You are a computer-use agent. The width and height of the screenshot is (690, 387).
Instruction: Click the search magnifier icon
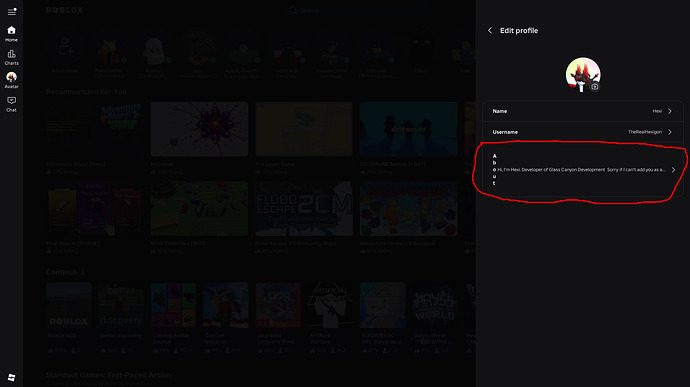point(293,10)
